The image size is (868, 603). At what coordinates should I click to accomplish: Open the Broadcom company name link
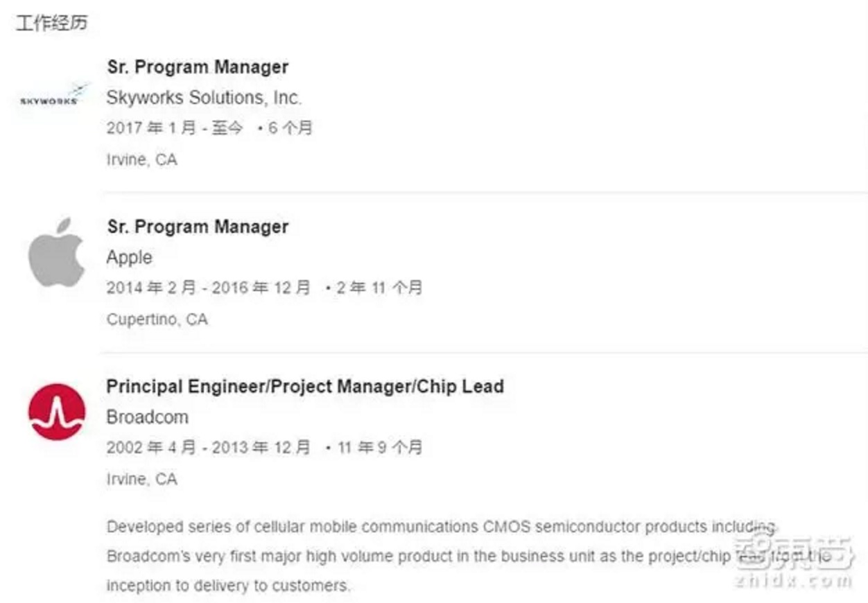click(x=147, y=417)
